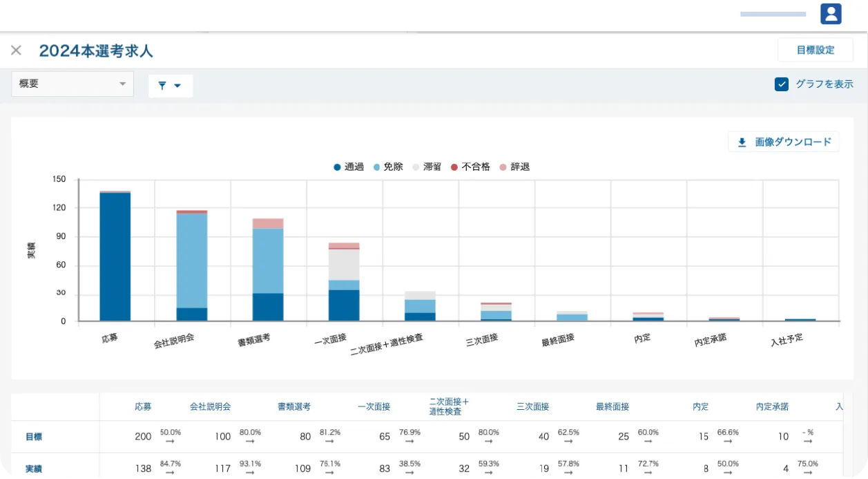Screen dimensions: 868x479
Task: Select the 一次面接 column header in table
Action: (374, 406)
